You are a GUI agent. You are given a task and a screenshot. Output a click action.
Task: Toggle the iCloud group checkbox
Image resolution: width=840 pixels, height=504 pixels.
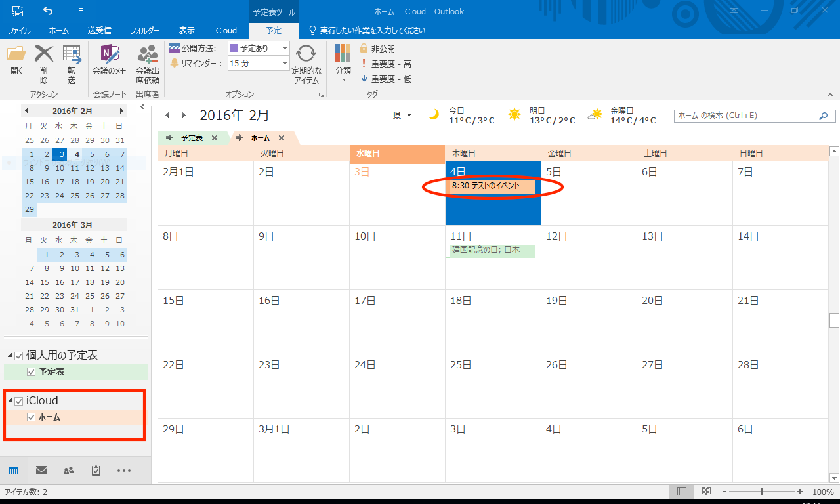click(18, 401)
